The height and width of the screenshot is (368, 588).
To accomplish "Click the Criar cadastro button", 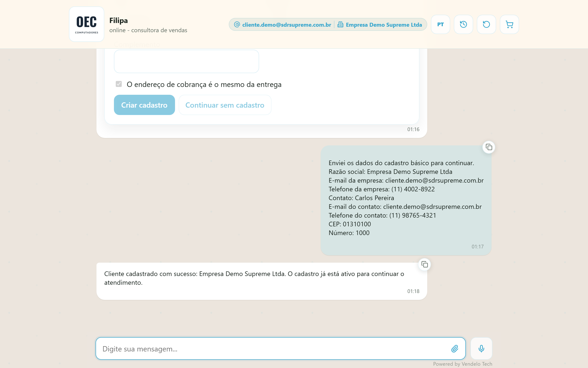I will tap(144, 105).
